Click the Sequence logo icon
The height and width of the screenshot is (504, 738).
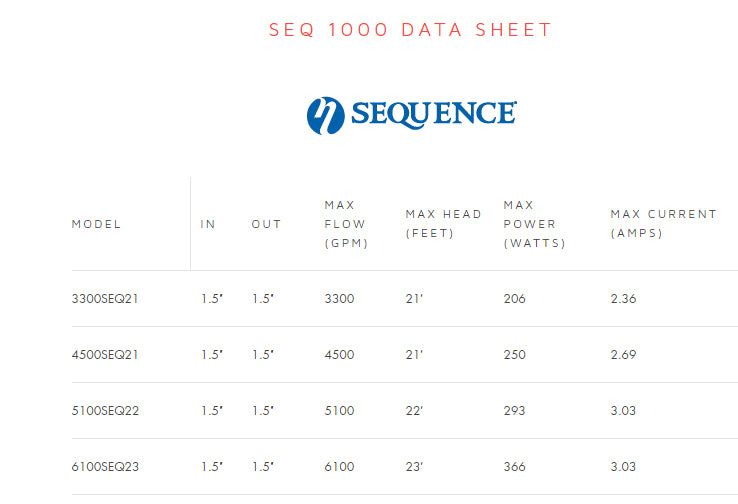(325, 115)
